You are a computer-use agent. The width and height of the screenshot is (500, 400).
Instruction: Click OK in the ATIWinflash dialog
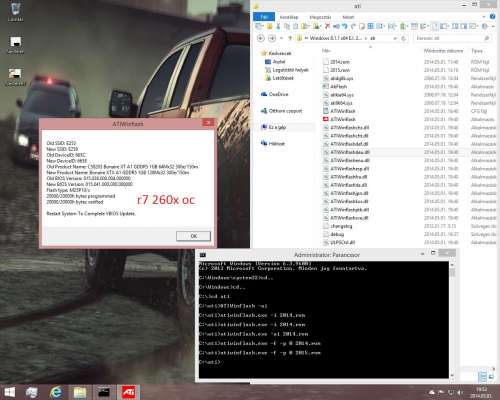tap(193, 236)
